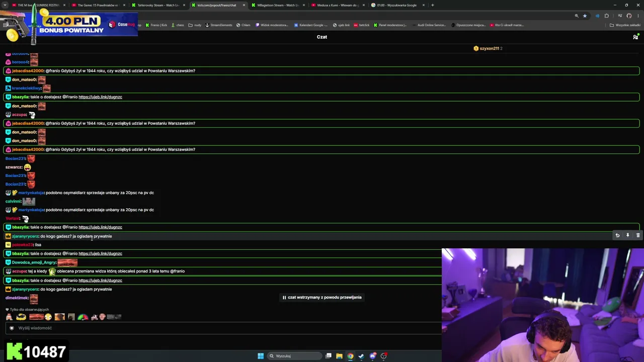This screenshot has width=644, height=362.
Task: Delete the hovered zjaranyrycerz message
Action: click(638, 235)
